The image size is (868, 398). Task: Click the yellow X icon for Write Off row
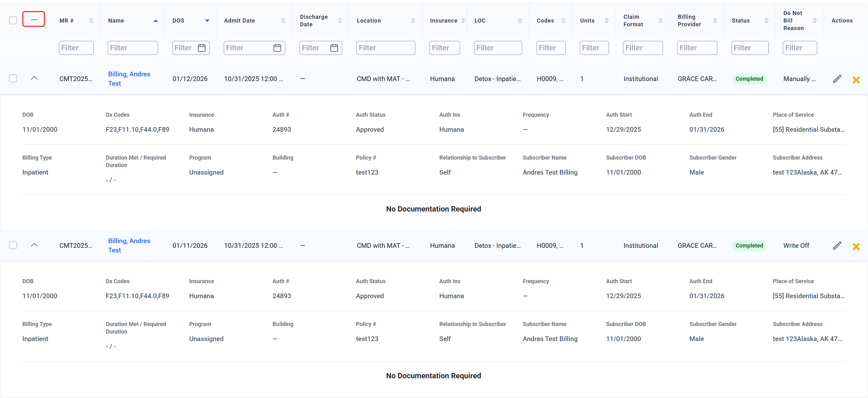[x=856, y=247]
